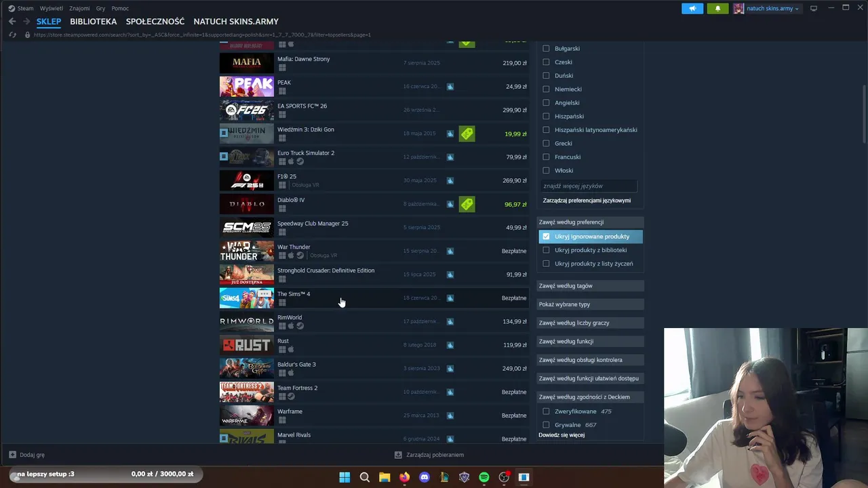Viewport: 868px width, 488px height.
Task: Collapse Zawęź według zgodności z Deckiem
Action: 590,397
